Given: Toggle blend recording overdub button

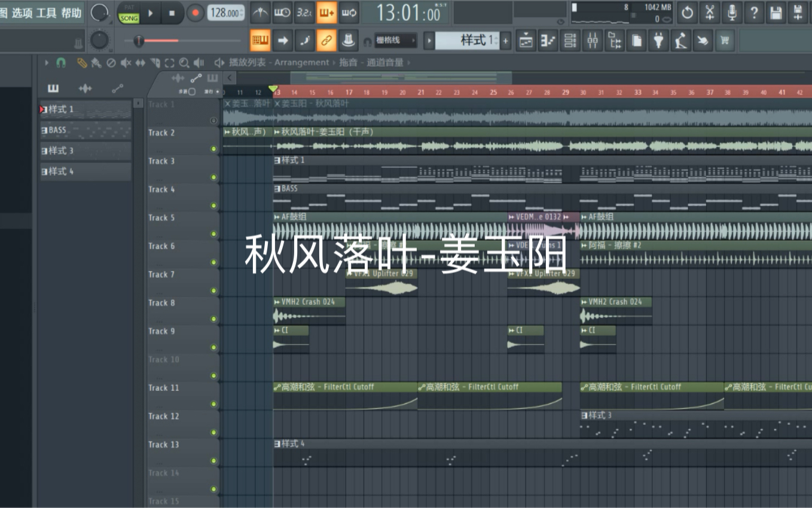Looking at the screenshot, I should pyautogui.click(x=326, y=12).
